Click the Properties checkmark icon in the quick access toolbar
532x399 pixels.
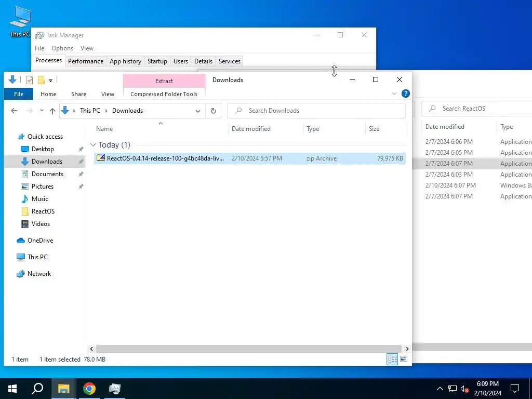30,79
